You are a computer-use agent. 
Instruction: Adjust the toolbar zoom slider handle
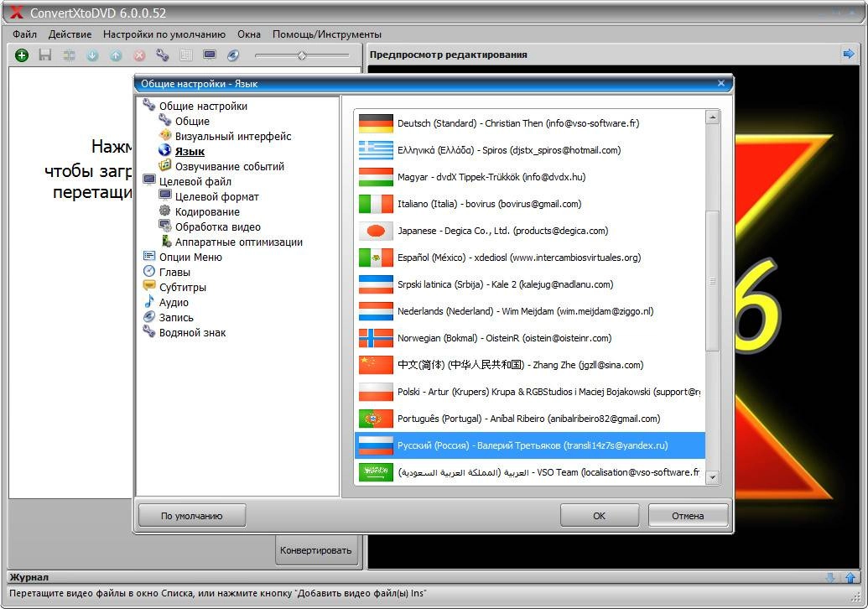pos(302,55)
